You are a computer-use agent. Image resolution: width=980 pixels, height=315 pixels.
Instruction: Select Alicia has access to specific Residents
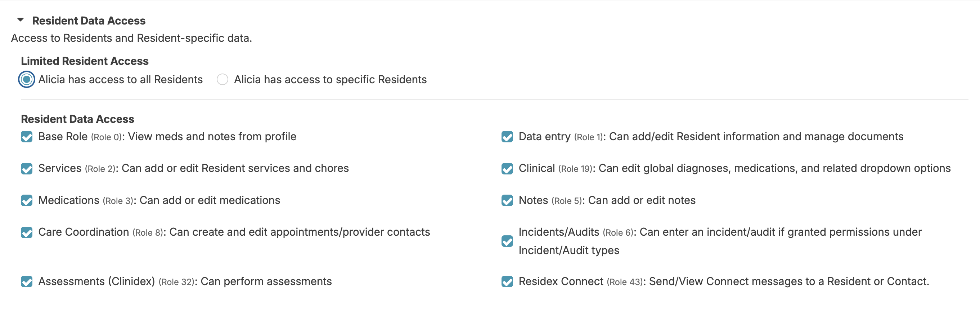point(222,80)
